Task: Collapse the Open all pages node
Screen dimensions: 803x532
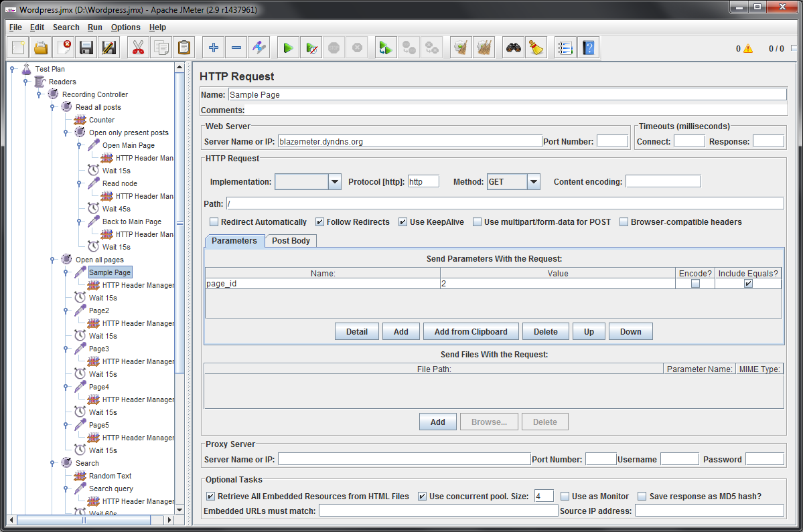Action: coord(52,260)
